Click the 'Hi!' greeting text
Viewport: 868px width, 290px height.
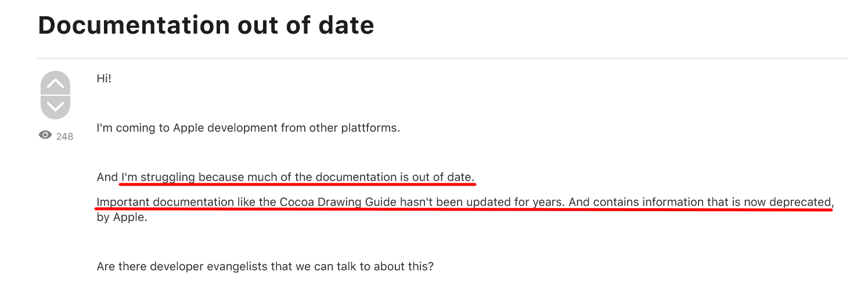tap(104, 78)
